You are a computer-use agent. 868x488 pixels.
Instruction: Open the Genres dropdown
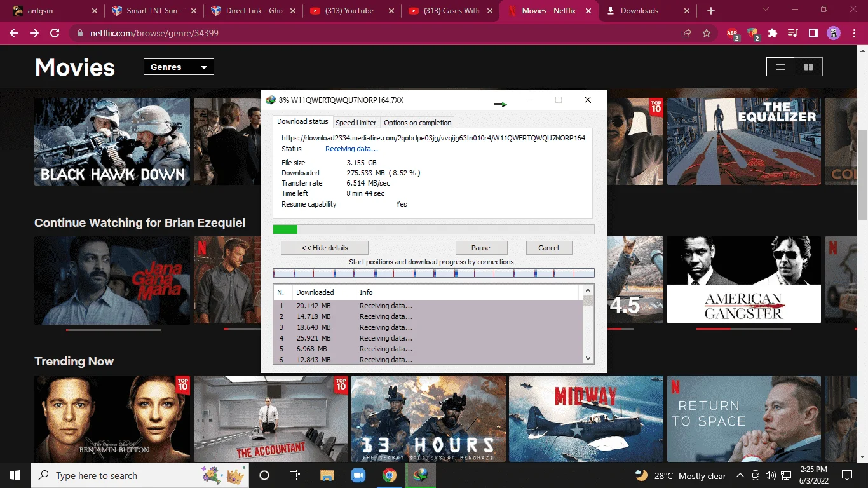179,67
